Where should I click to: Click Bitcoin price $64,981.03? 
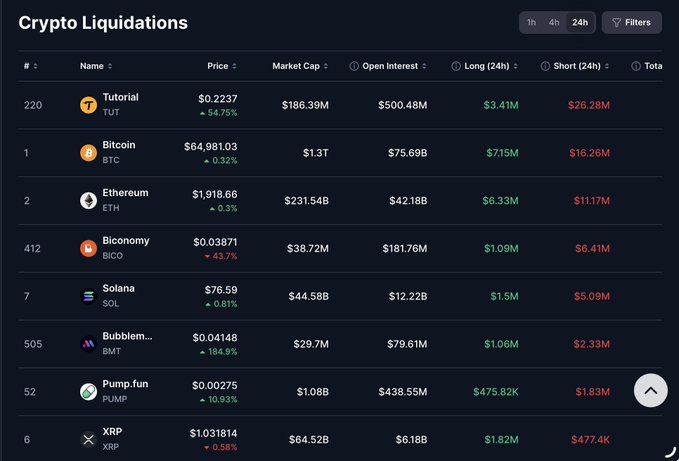click(210, 147)
